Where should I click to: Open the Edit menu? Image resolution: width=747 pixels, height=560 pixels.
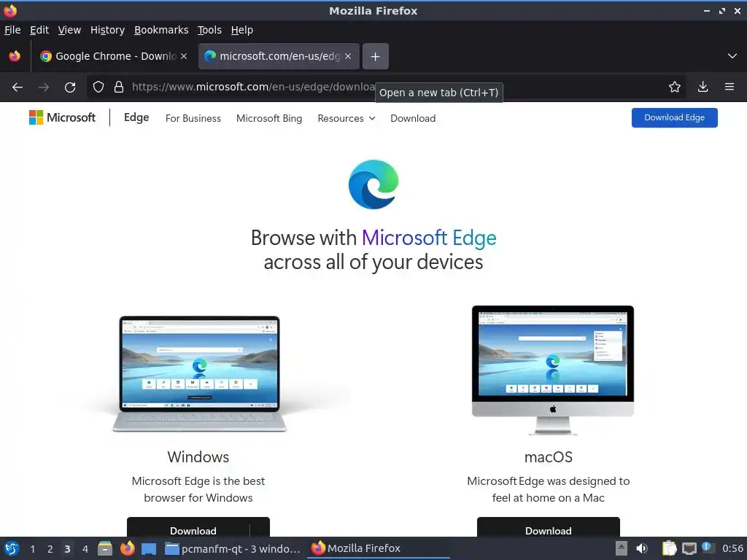(39, 30)
